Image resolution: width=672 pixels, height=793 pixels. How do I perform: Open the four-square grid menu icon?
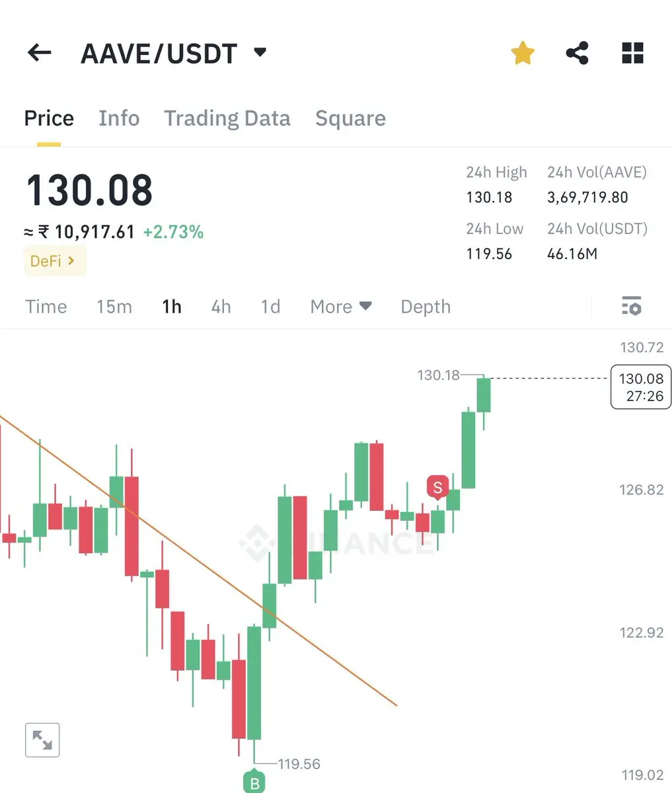pos(632,53)
